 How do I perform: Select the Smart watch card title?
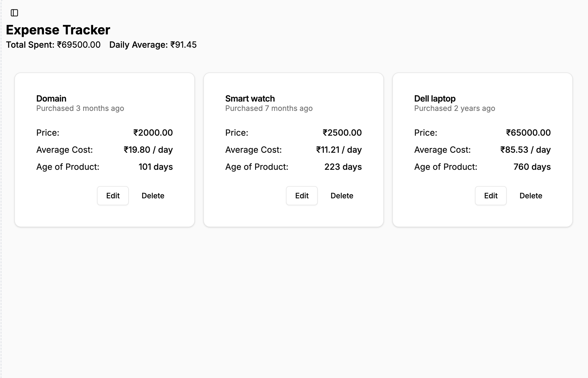pyautogui.click(x=250, y=99)
